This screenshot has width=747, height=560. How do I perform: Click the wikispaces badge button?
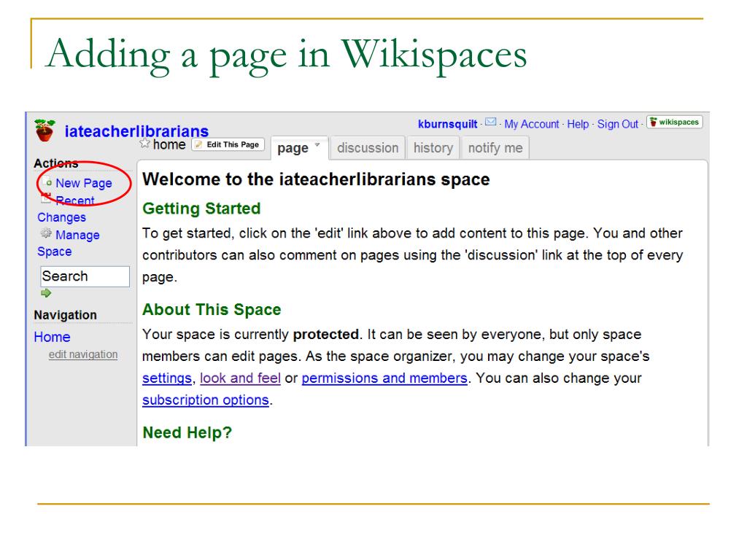pos(674,122)
